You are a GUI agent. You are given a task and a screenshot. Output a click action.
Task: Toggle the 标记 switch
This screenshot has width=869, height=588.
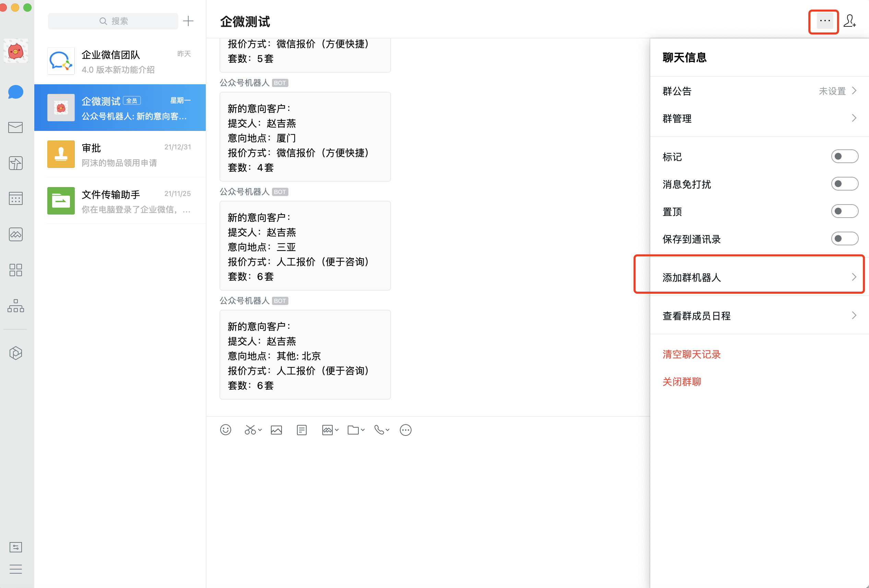click(845, 157)
